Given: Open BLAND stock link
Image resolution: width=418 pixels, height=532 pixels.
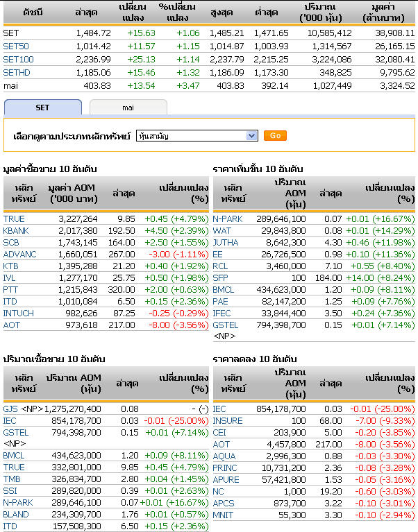Looking at the screenshot, I should point(15,515).
